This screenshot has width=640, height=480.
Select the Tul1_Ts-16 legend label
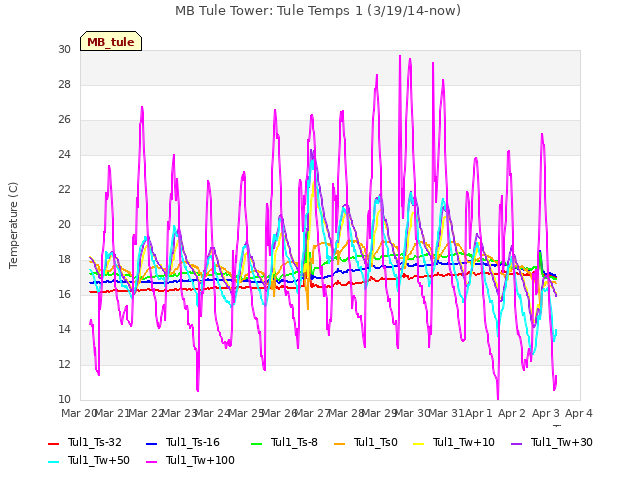pos(193,442)
